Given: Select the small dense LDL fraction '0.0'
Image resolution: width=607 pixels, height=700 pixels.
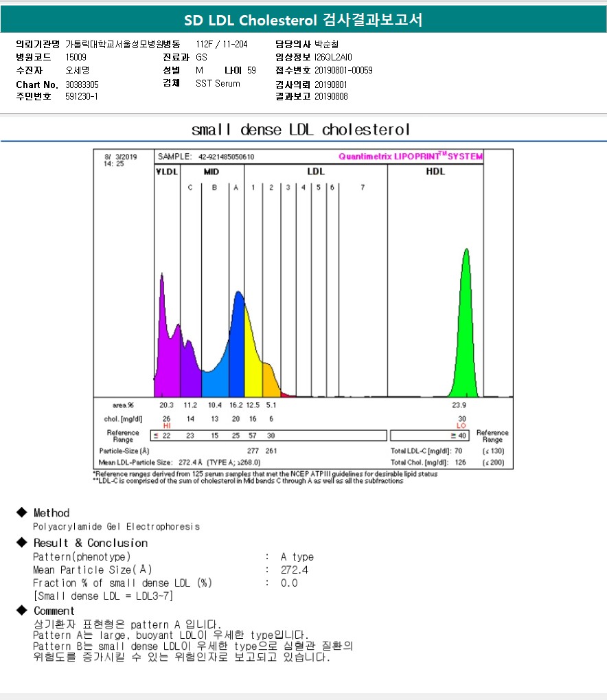Looking at the screenshot, I should pos(289,583).
